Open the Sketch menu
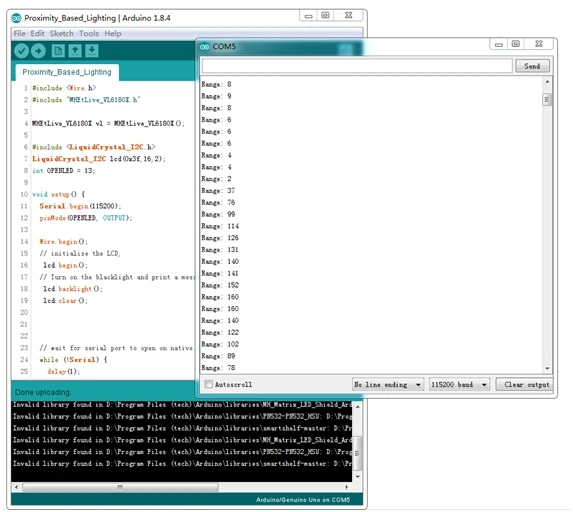Screen dimensions: 573x512 coord(61,34)
